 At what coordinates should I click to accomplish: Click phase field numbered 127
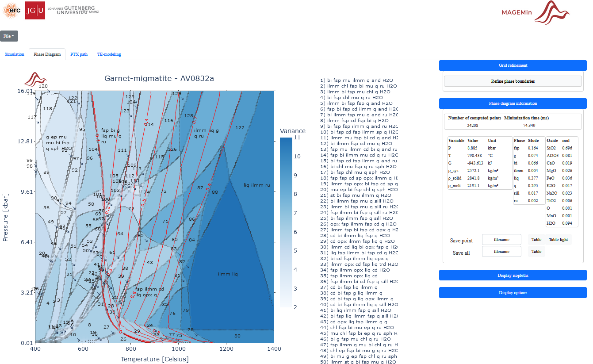pyautogui.click(x=240, y=127)
